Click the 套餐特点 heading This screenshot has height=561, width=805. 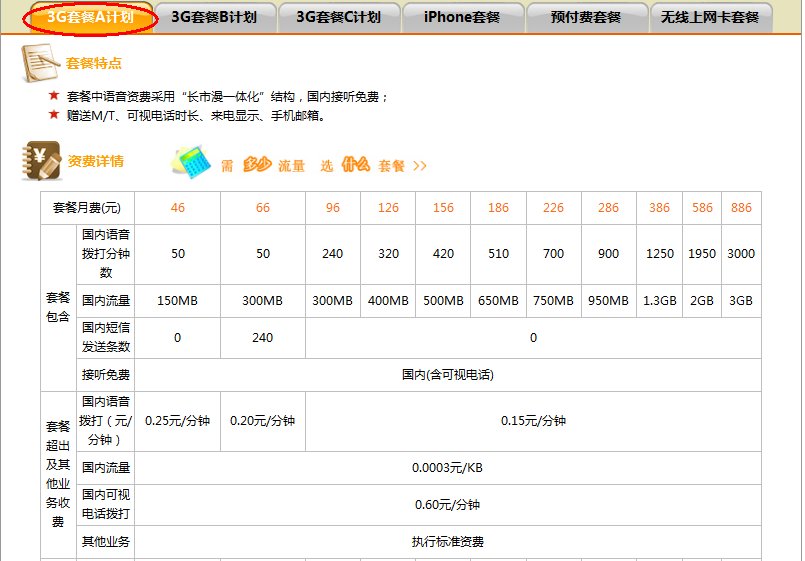94,63
